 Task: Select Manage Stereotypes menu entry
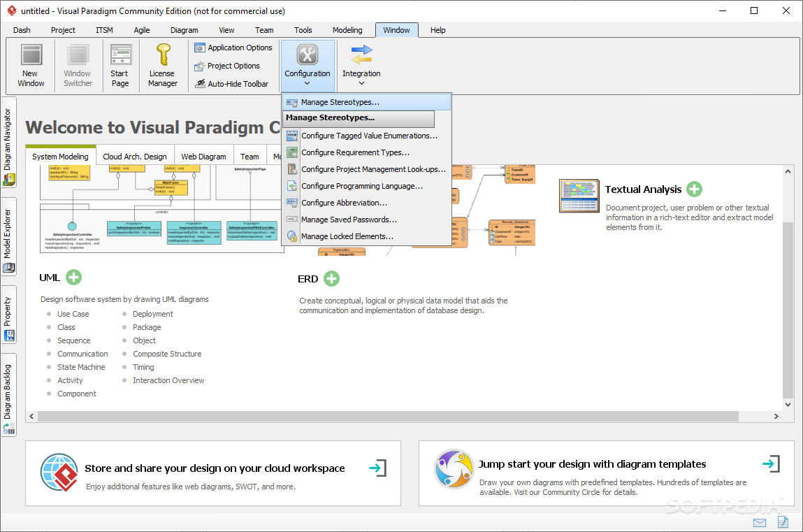coord(367,102)
